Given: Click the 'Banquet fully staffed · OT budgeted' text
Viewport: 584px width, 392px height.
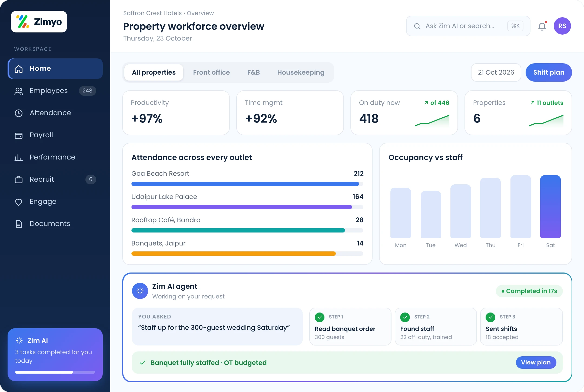Looking at the screenshot, I should [208, 363].
